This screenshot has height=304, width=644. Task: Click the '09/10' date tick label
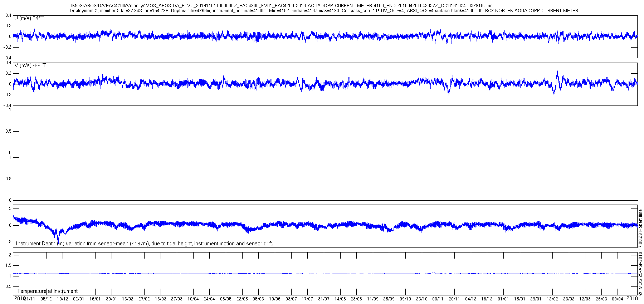click(405, 299)
